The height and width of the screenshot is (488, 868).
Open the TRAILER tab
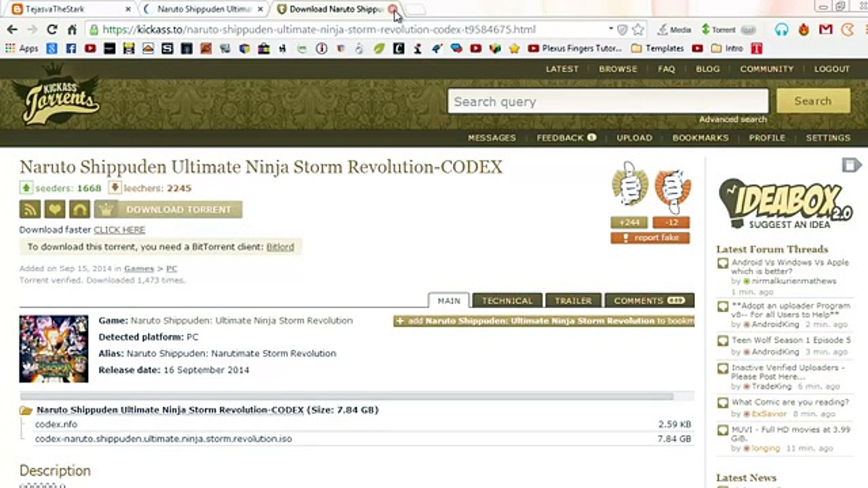click(x=573, y=300)
